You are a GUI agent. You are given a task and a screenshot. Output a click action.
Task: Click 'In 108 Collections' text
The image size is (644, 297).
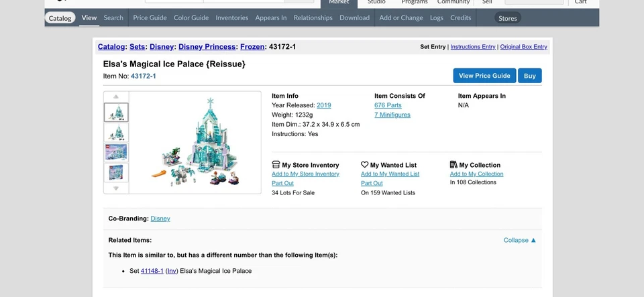point(473,182)
